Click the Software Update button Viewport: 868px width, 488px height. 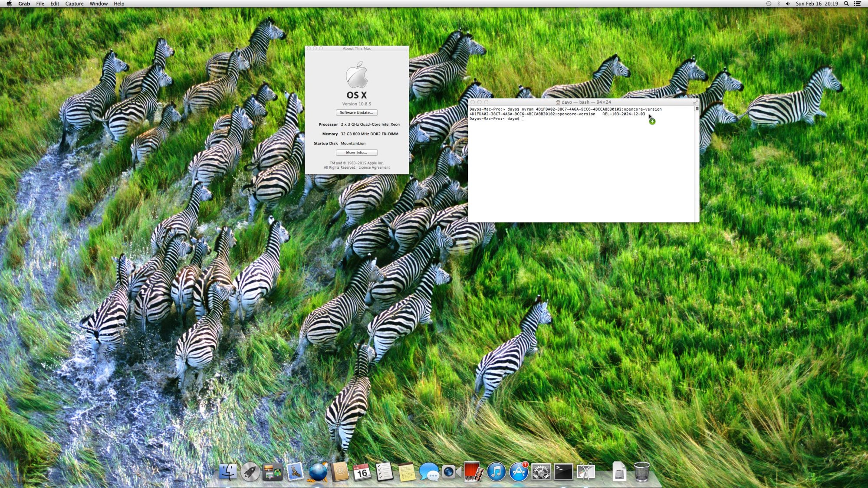[356, 113]
